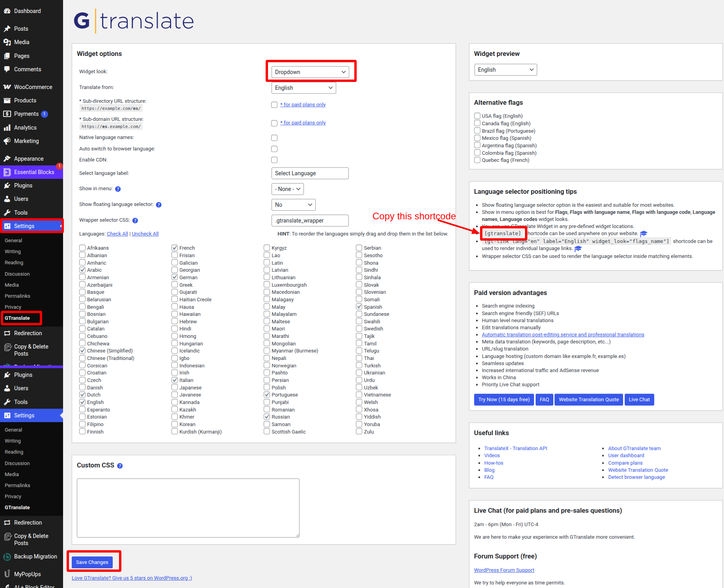Click help icon beside Show in menu
Screen dimensions: 724x588
[118, 189]
